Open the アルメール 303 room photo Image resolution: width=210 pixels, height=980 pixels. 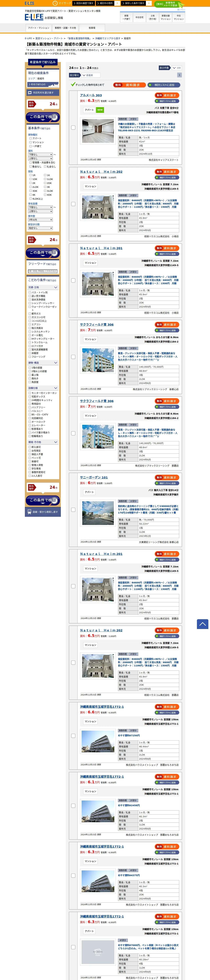pyautogui.click(x=98, y=131)
